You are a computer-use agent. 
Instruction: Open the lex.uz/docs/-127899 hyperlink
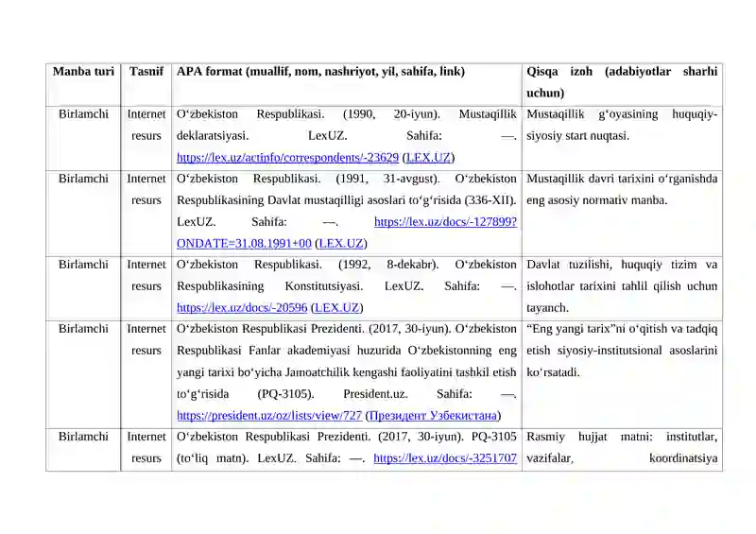(x=445, y=222)
